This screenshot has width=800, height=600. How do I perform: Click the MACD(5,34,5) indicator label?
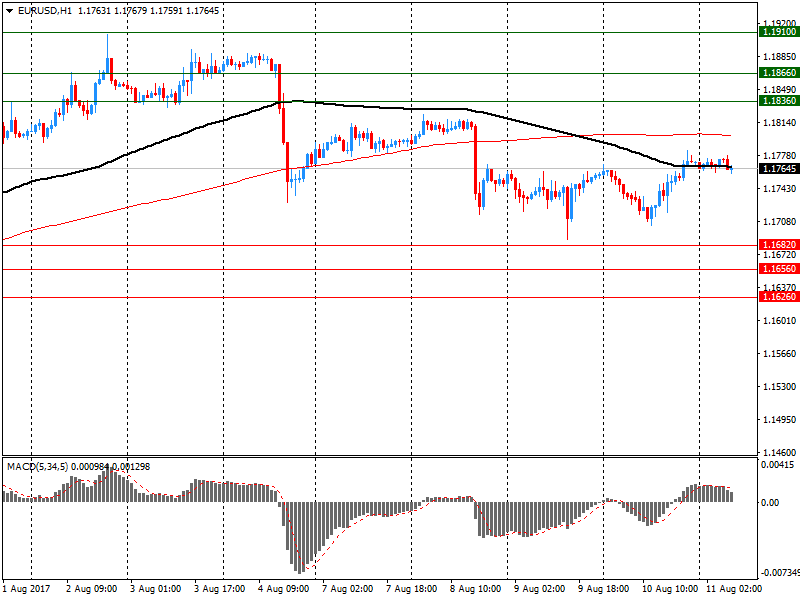(x=37, y=467)
